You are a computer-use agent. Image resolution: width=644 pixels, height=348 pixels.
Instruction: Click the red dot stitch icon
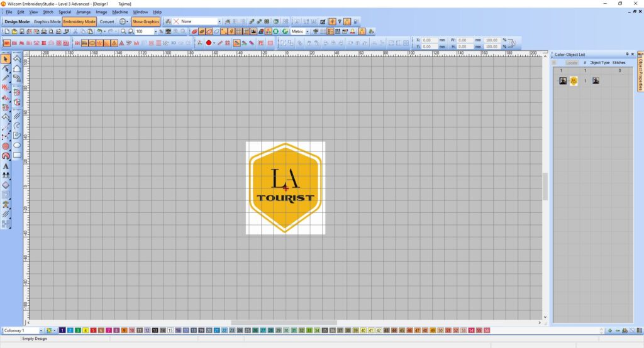coord(209,43)
